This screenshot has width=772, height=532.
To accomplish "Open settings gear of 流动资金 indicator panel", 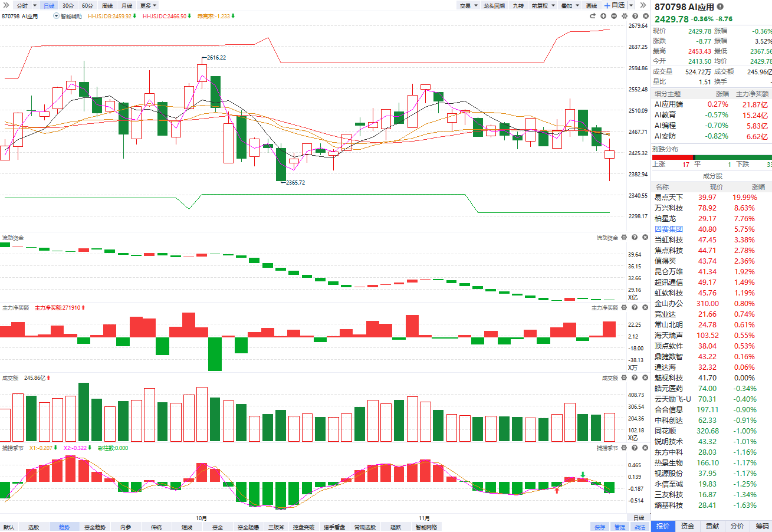I will point(625,238).
